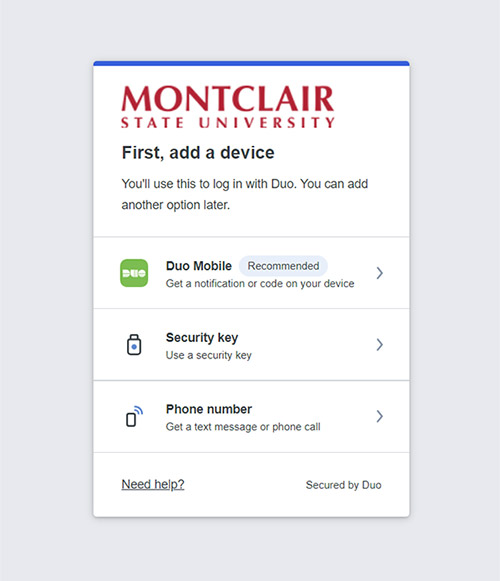Click the blue bar atop the card
Image resolution: width=500 pixels, height=581 pixels.
(251, 63)
